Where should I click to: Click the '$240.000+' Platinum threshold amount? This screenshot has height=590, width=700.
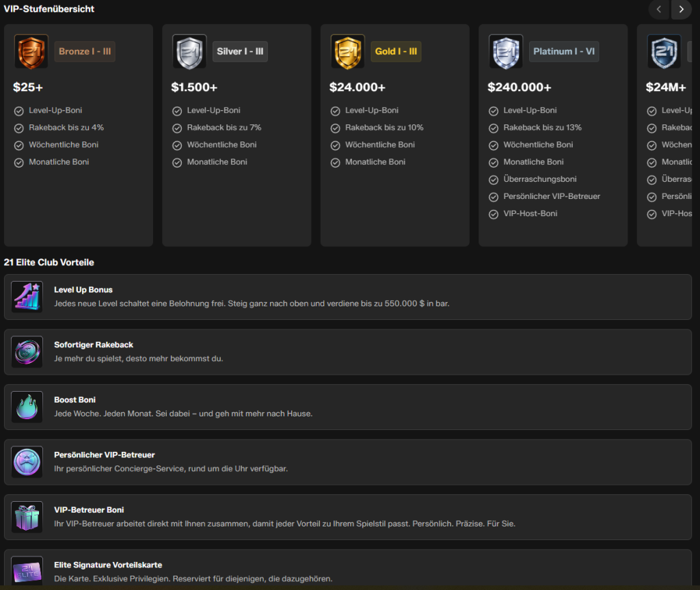tap(520, 87)
